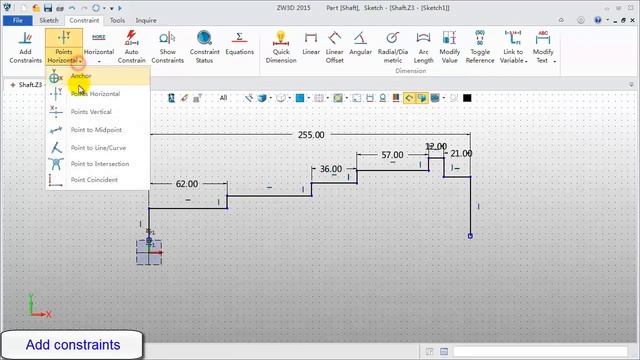Screen dimensions: 640x360
Task: Click the 57.00 dimension value
Action: pos(392,155)
